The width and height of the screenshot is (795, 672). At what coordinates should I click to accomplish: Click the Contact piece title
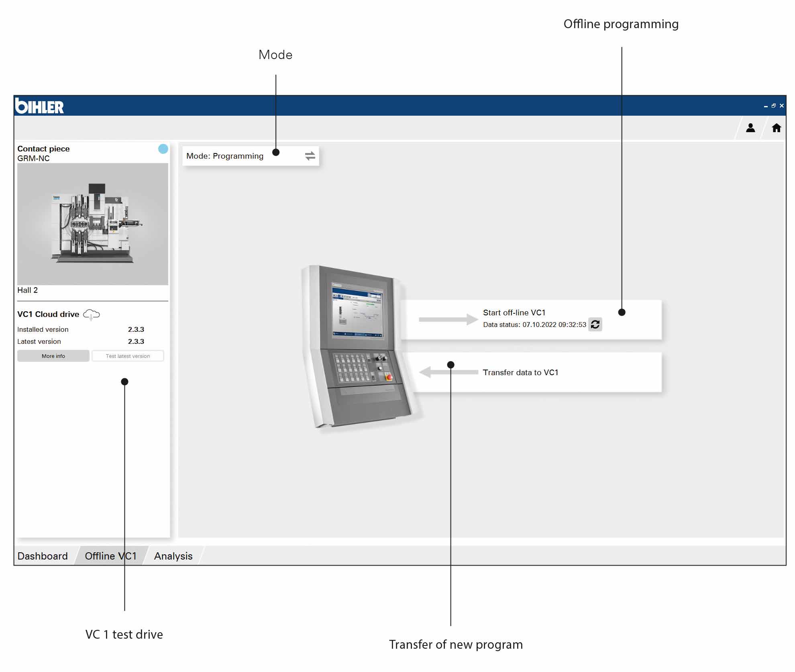(43, 149)
